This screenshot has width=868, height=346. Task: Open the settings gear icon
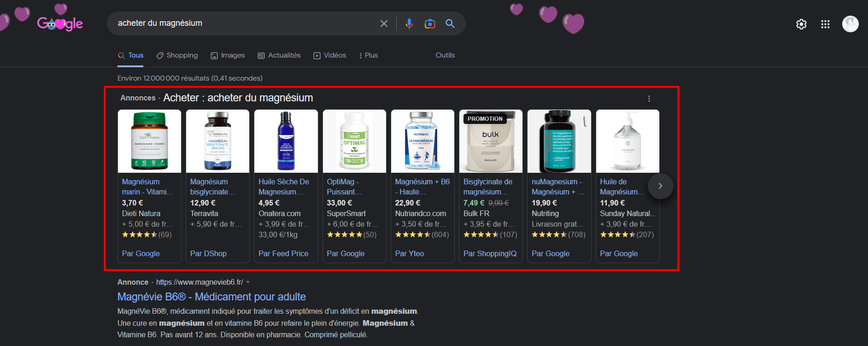[802, 24]
